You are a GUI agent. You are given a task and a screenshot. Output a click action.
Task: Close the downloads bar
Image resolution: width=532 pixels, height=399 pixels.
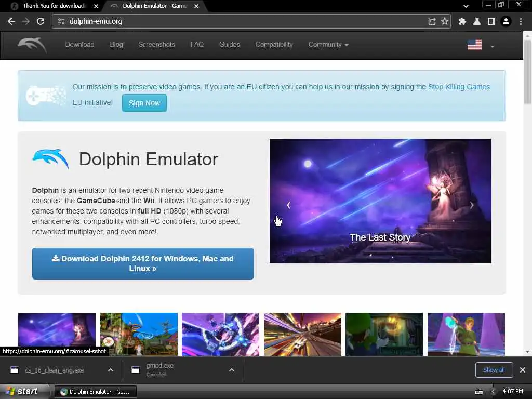click(x=523, y=370)
